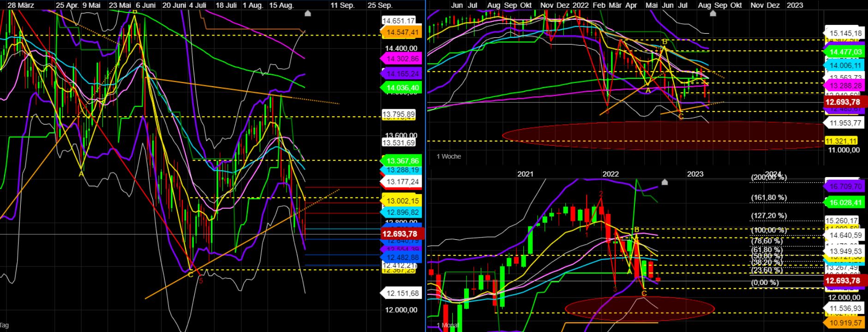Select the red ellipse in the monthly chart
The image size is (868, 332).
[640, 308]
